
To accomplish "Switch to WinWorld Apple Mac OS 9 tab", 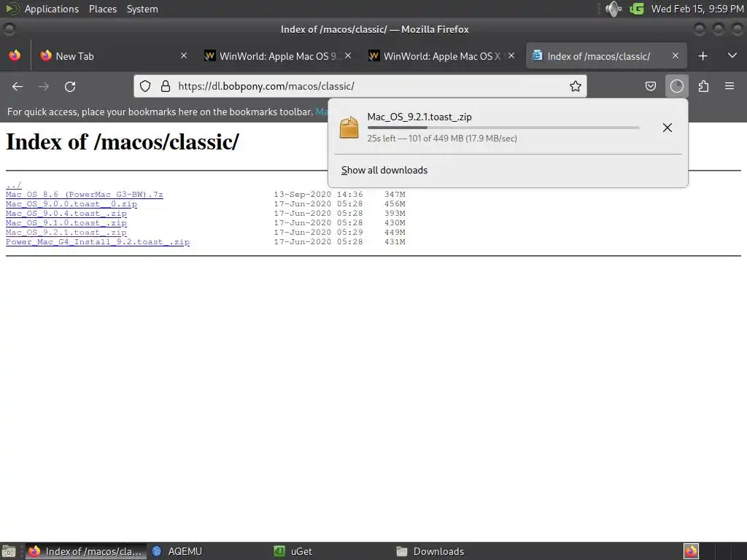I will (279, 56).
